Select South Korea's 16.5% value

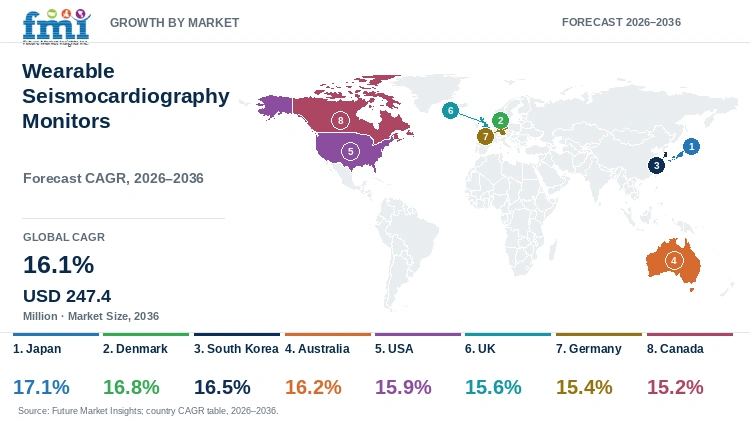pos(222,387)
